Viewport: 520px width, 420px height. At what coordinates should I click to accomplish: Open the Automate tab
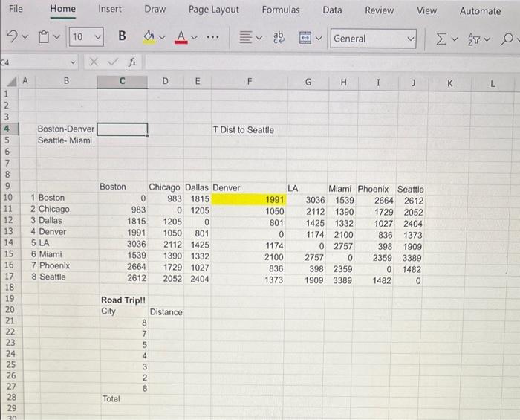(480, 11)
